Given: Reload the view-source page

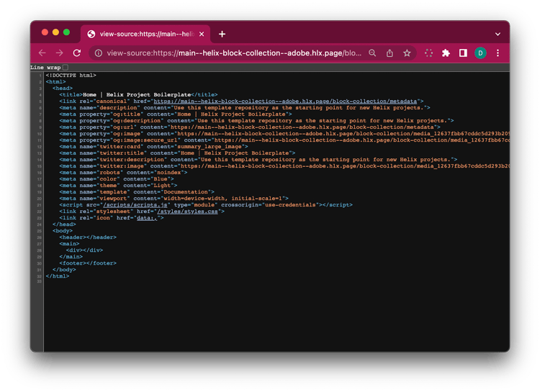Looking at the screenshot, I should pos(77,53).
